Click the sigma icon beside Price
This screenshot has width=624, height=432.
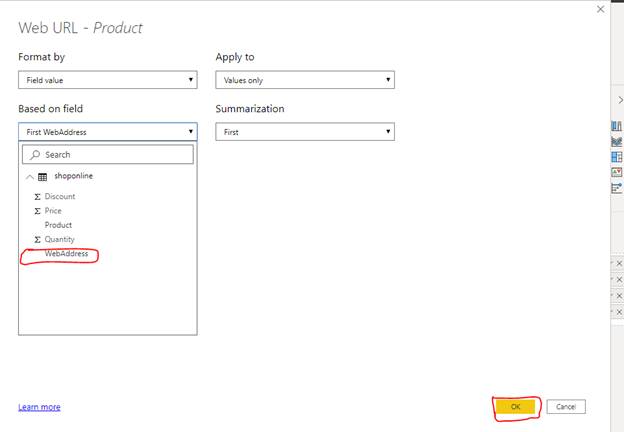click(x=37, y=211)
